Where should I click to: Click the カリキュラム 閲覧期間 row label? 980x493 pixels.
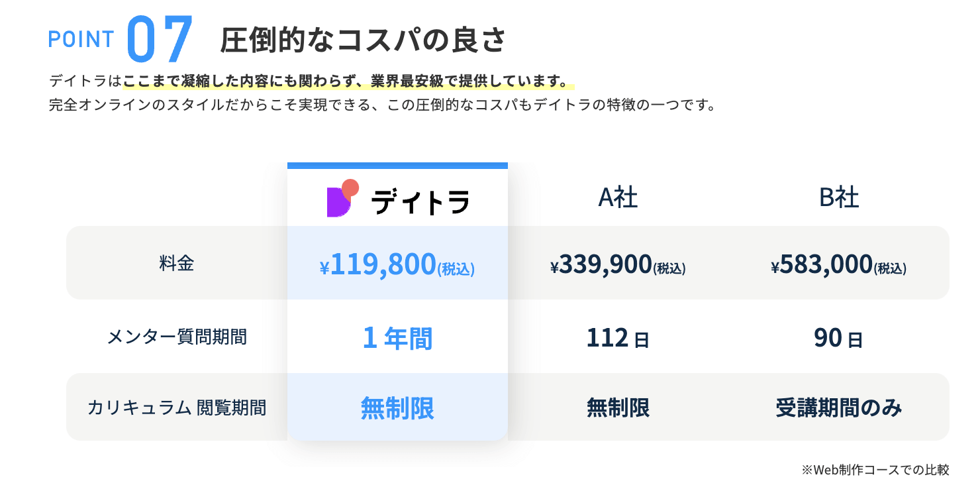(177, 408)
